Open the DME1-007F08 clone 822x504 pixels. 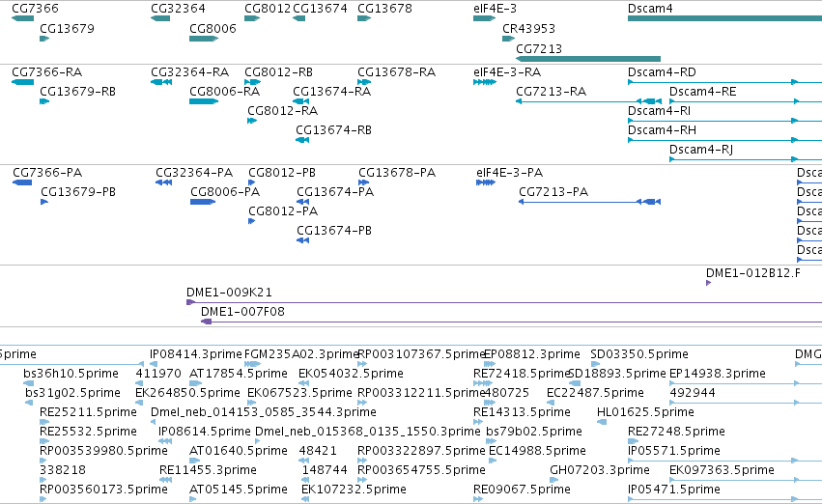pos(242,312)
